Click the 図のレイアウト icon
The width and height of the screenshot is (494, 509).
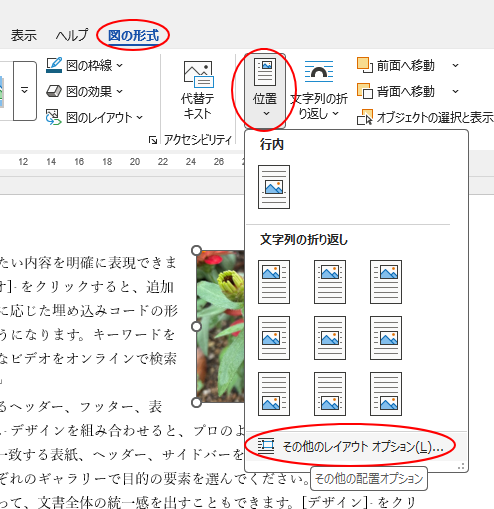[54, 117]
